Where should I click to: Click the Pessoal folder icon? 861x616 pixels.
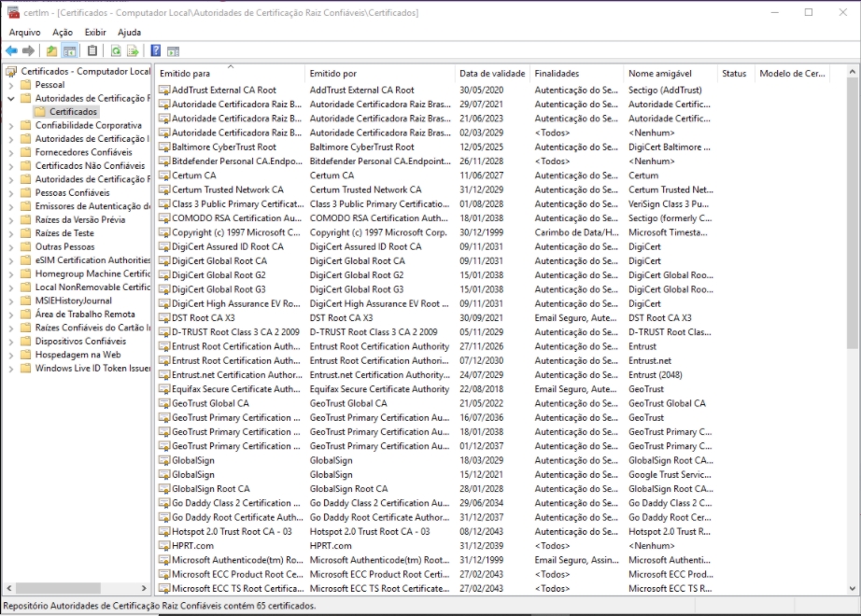[25, 85]
